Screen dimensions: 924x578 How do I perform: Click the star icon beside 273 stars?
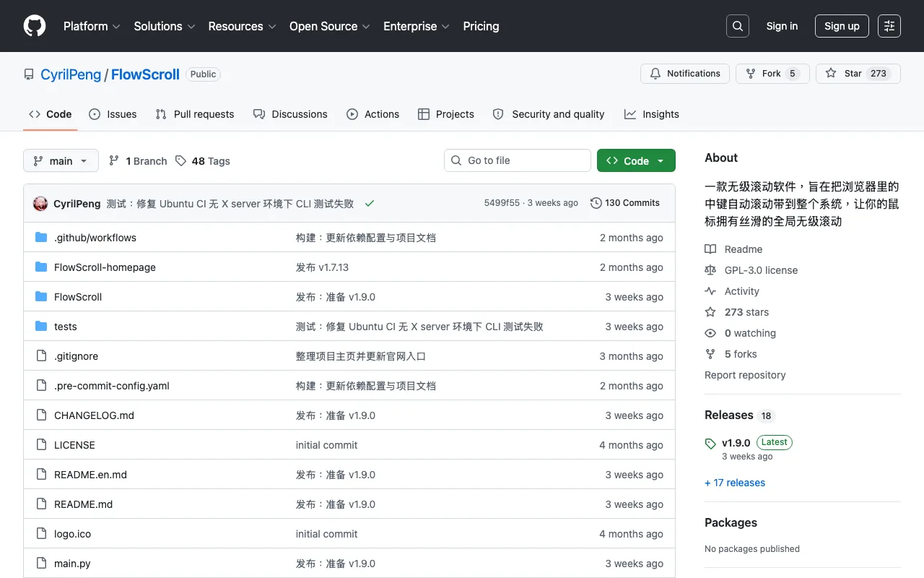tap(710, 312)
